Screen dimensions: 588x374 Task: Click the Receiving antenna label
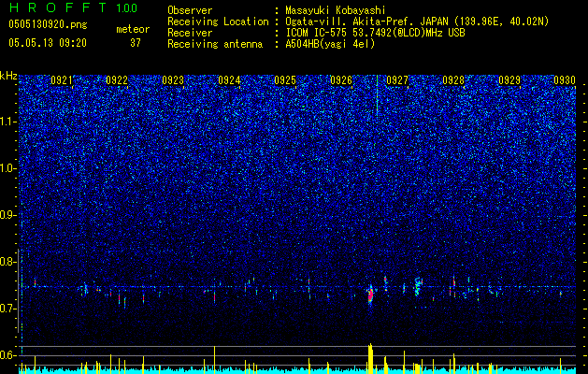pyautogui.click(x=215, y=44)
